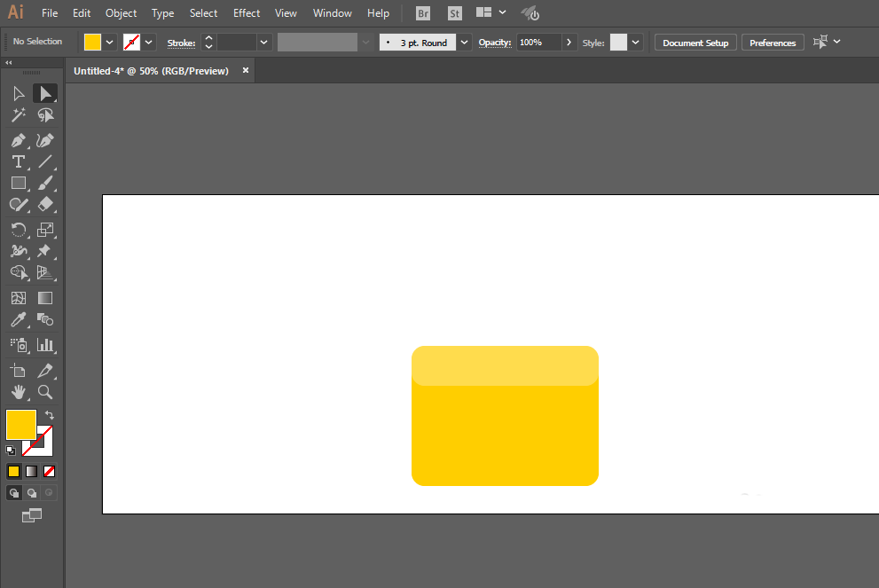Viewport: 879px width, 588px height.
Task: Open Preferences from the control bar
Action: (773, 43)
